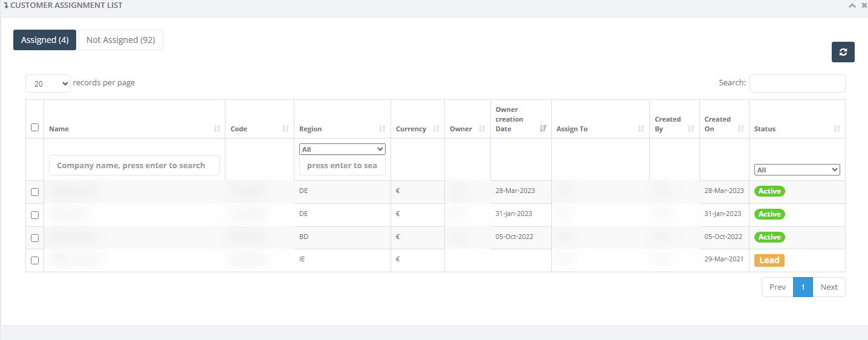Image resolution: width=868 pixels, height=340 pixels.
Task: Check the row dated 28-Mar-2023
Action: 34,192
